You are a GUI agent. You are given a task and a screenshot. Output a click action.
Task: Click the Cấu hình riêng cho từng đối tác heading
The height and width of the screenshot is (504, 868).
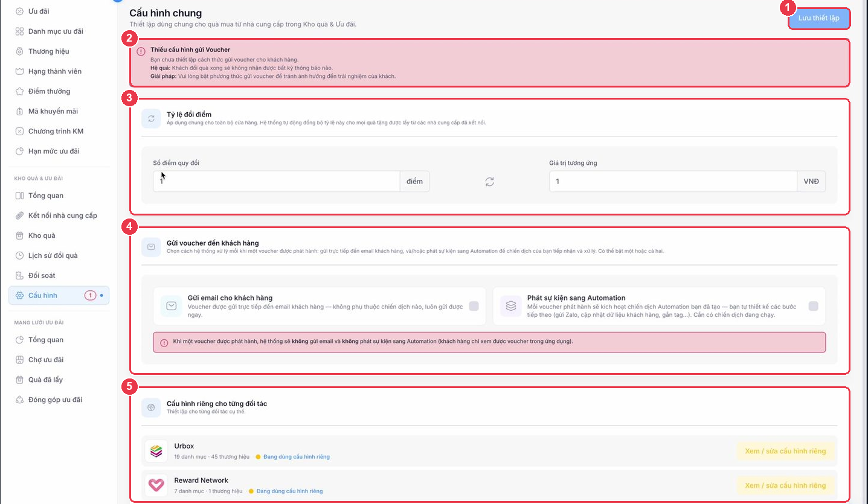pos(217,403)
